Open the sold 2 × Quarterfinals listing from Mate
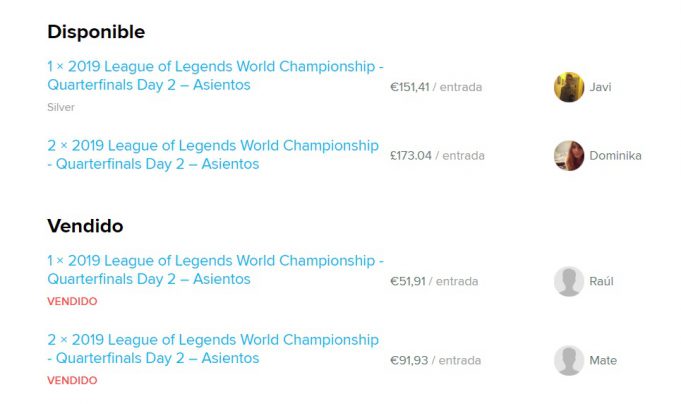 pyautogui.click(x=213, y=349)
